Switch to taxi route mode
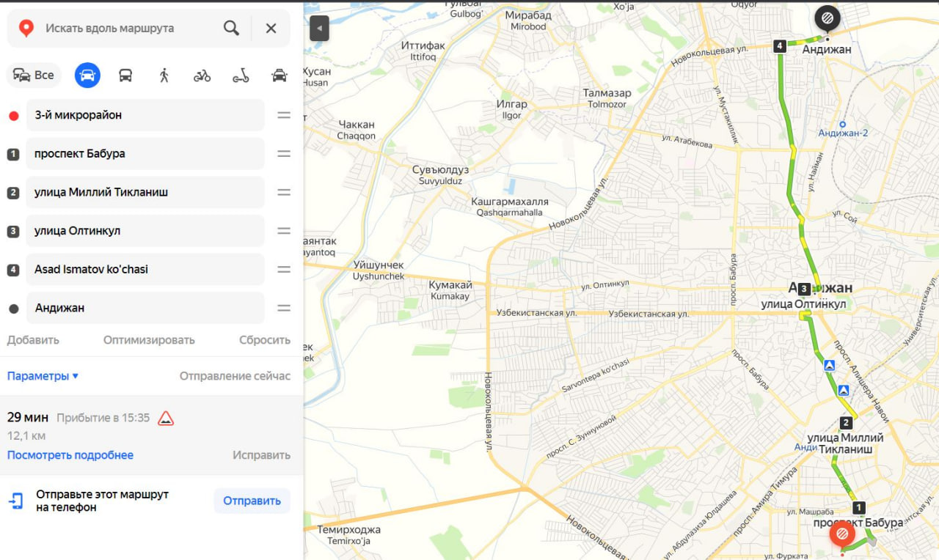939x560 pixels. pyautogui.click(x=279, y=75)
